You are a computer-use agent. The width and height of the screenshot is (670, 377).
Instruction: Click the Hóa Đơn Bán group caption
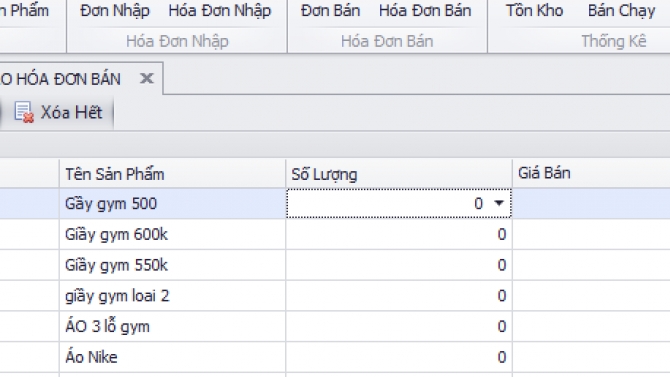coord(387,41)
